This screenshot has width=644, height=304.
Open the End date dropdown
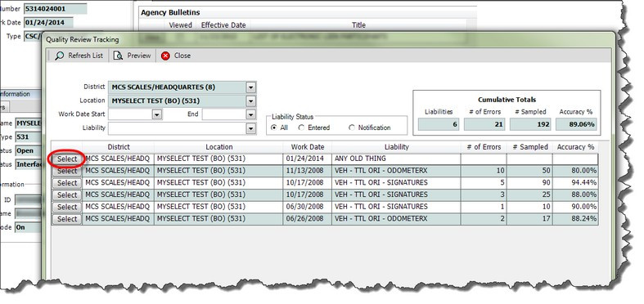point(251,114)
